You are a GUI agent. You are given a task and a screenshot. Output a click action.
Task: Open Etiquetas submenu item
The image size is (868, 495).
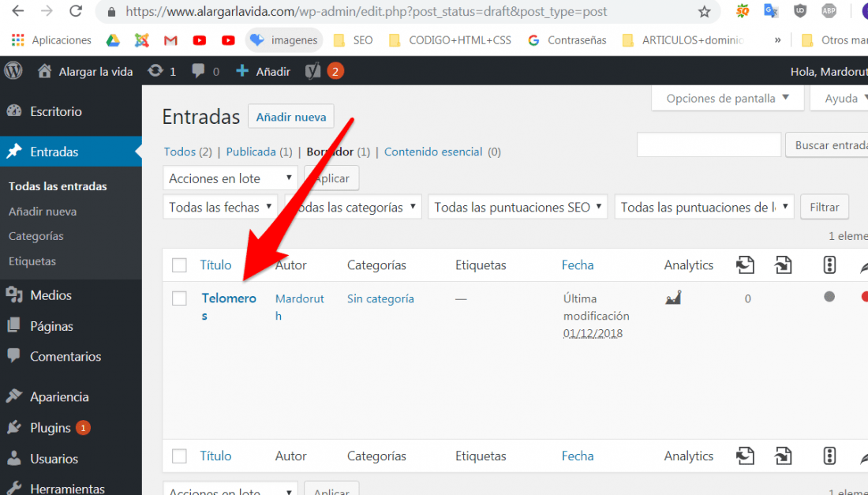click(32, 261)
